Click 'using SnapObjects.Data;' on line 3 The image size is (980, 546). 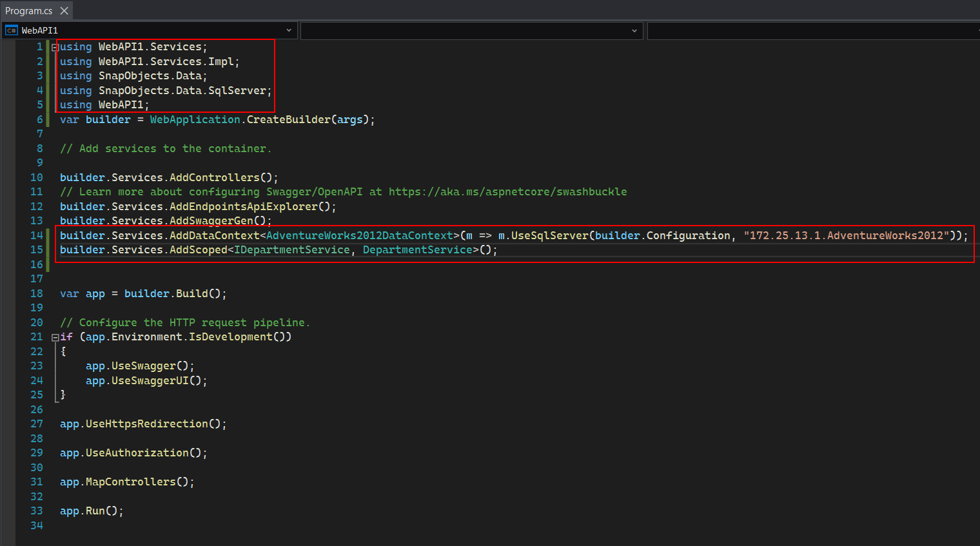tap(133, 75)
